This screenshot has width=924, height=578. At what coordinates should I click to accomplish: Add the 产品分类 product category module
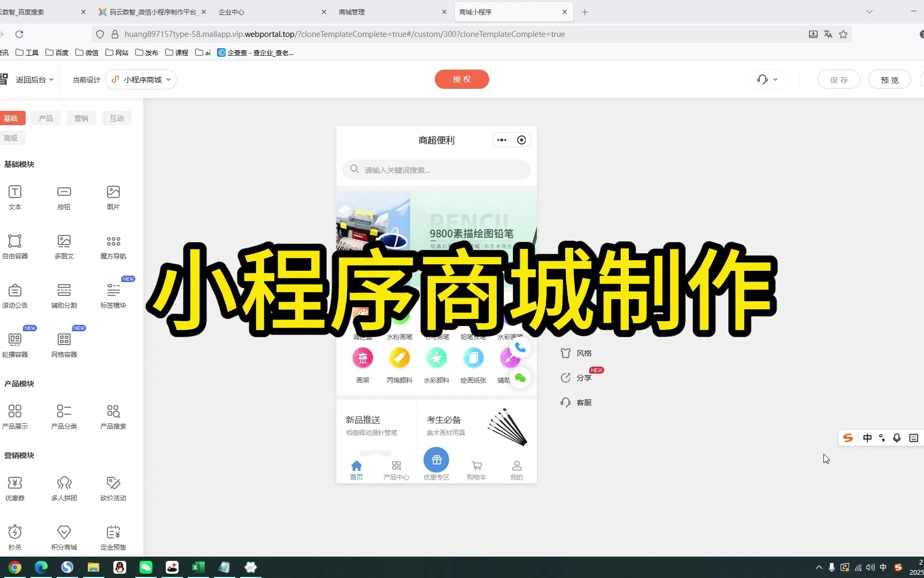(64, 417)
